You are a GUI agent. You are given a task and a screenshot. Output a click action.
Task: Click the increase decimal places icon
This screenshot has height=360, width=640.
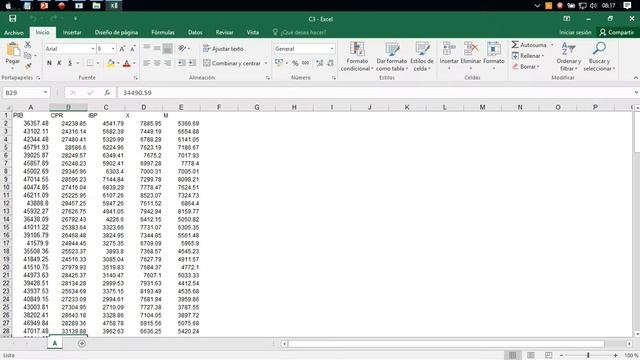[x=320, y=63]
